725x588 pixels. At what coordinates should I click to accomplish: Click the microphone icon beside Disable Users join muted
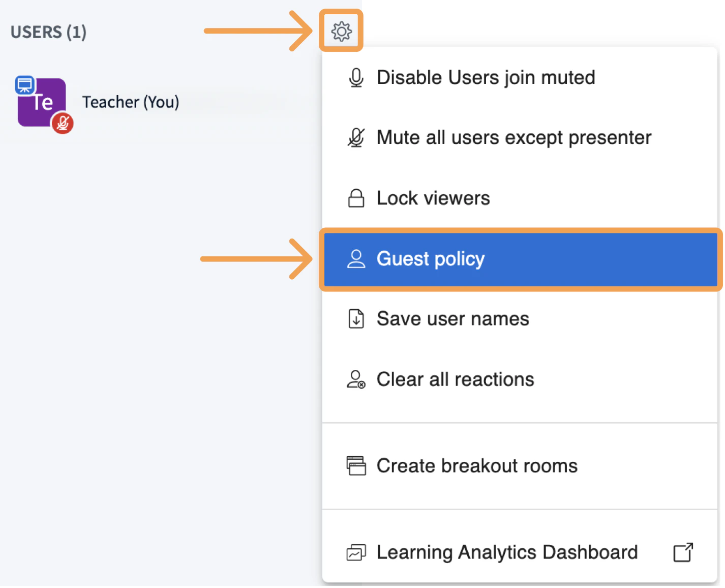click(356, 78)
